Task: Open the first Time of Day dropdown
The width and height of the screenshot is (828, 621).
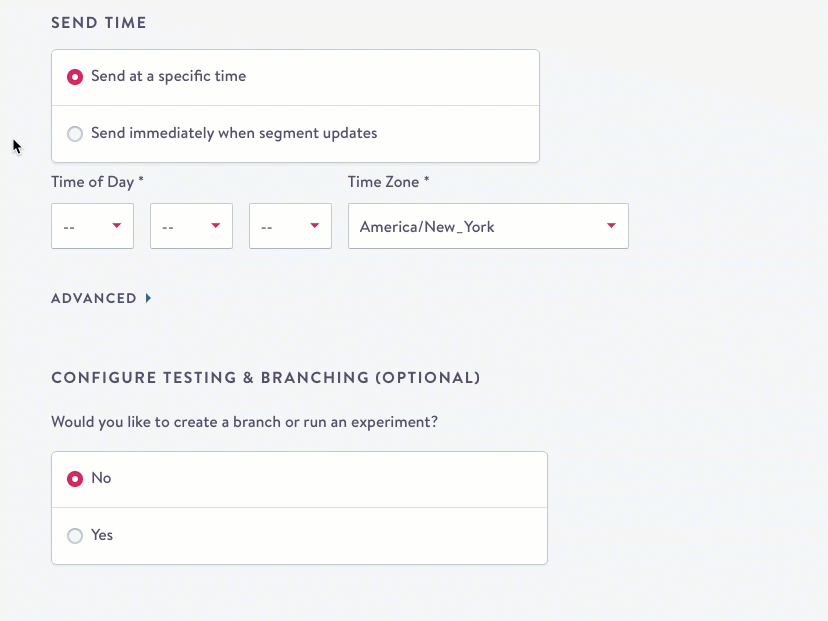Action: point(92,227)
